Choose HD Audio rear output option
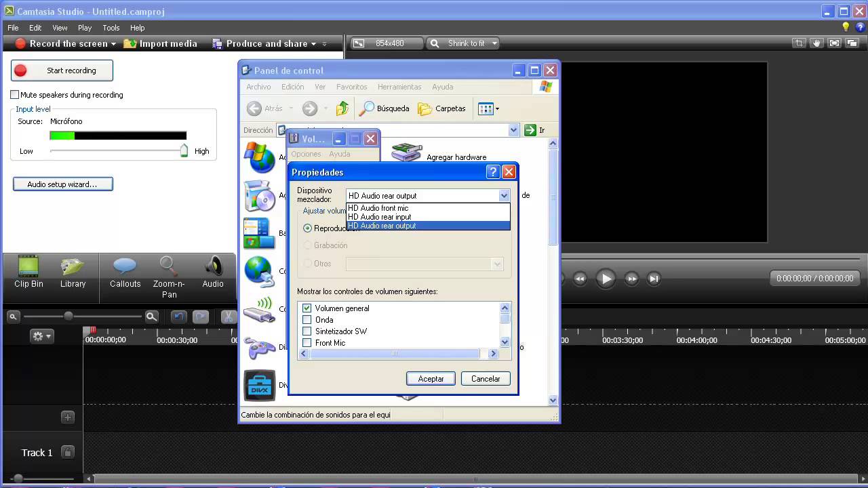This screenshot has height=488, width=868. (x=428, y=226)
